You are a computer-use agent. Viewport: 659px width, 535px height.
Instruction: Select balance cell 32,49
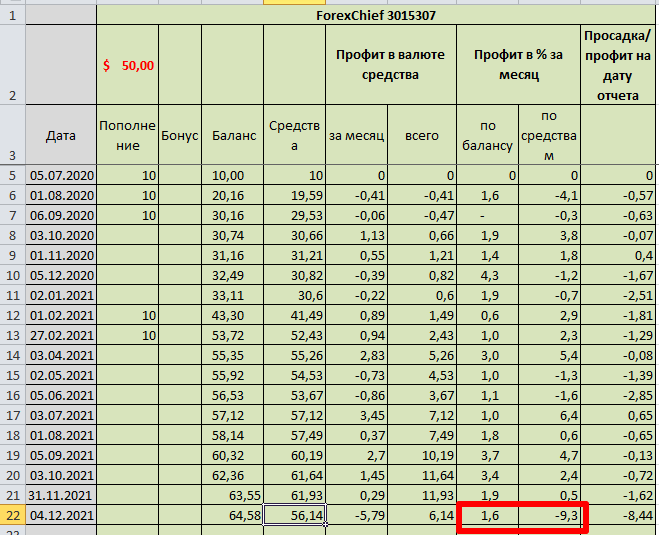coord(233,275)
